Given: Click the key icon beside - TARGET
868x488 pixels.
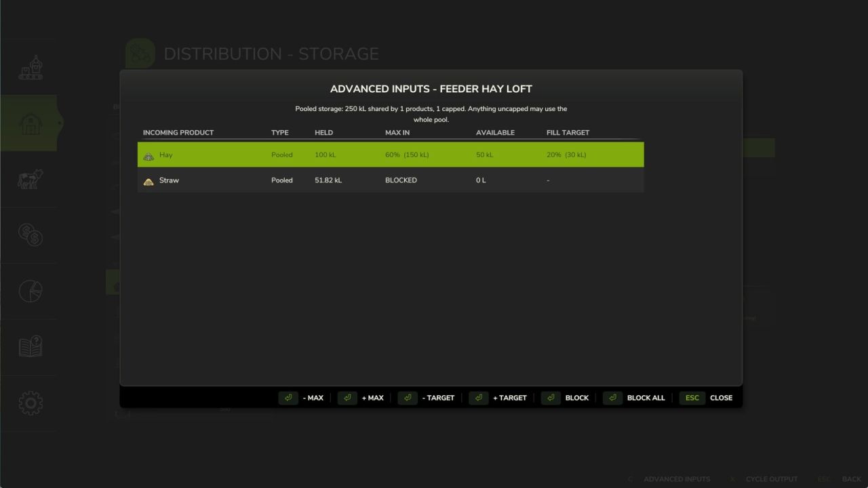Looking at the screenshot, I should 408,398.
